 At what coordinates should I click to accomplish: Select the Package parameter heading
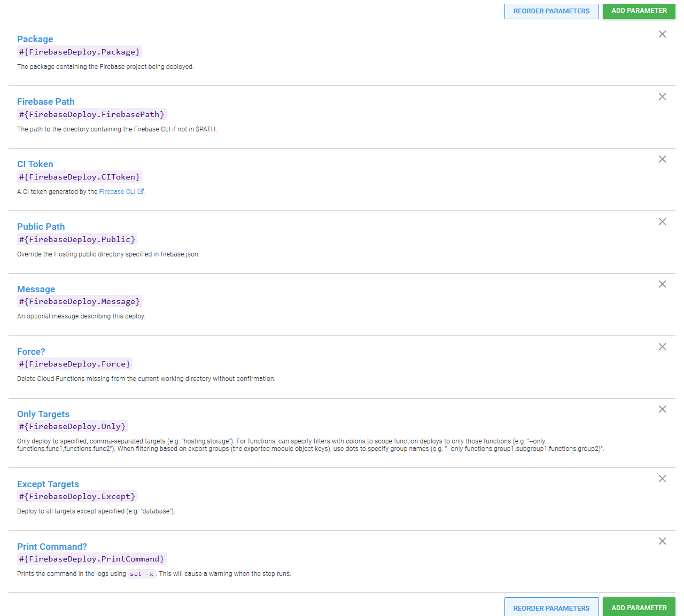pyautogui.click(x=35, y=39)
